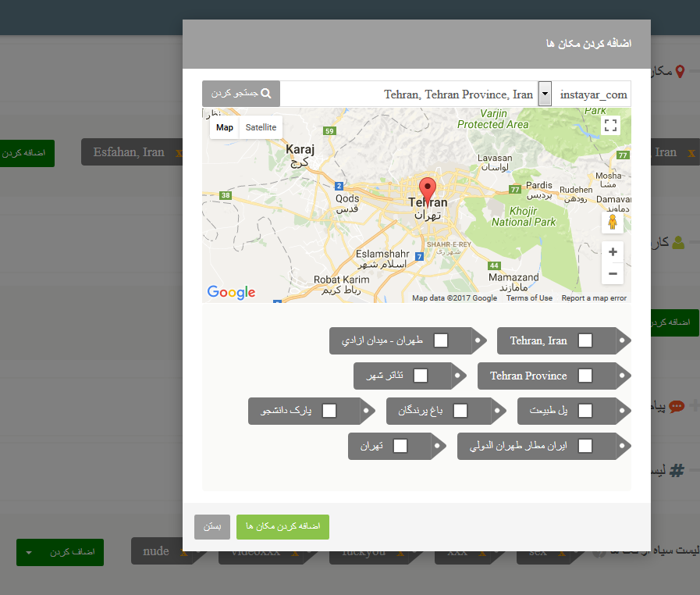Remove the nude blacklist tag

coord(183,552)
